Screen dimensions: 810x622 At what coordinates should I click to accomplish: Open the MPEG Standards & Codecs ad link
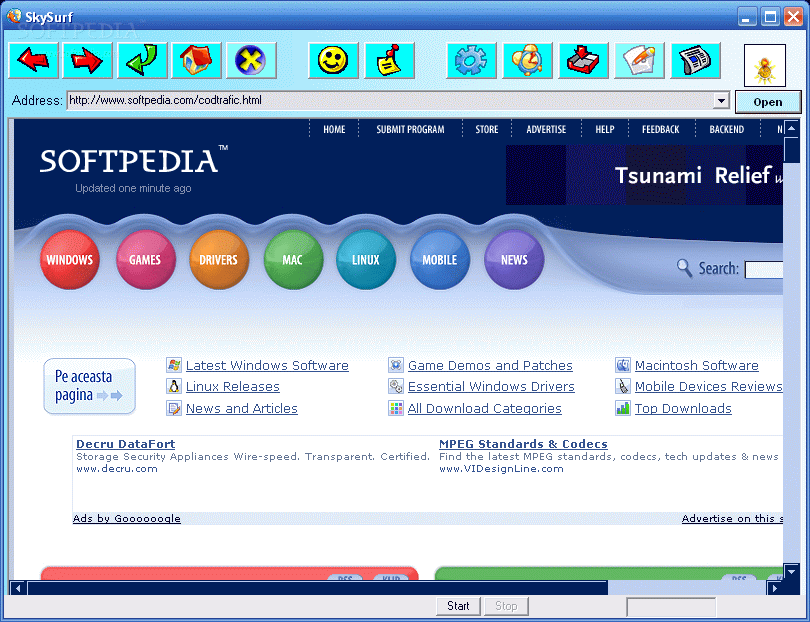(x=523, y=444)
